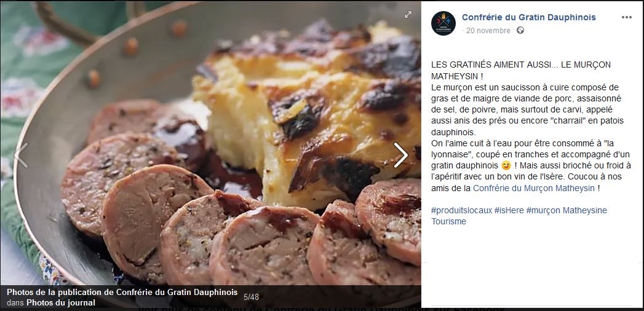Image resolution: width=644 pixels, height=311 pixels.
Task: Click the smiling emoji in the post
Action: click(x=506, y=166)
